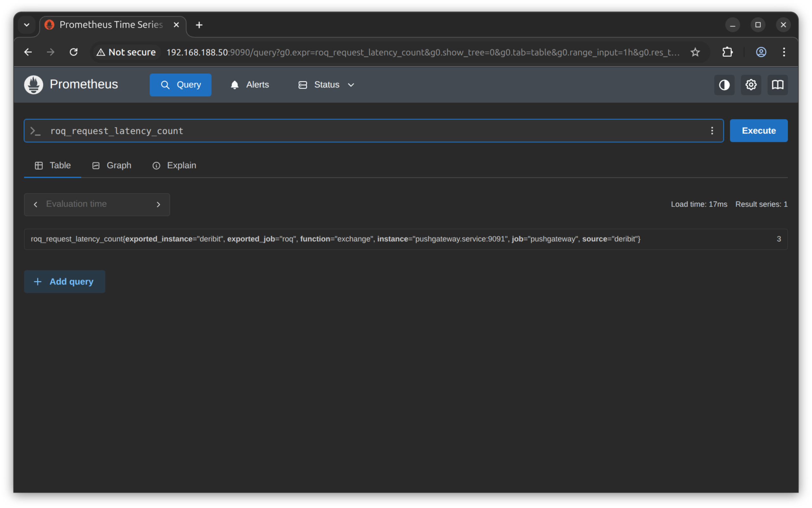
Task: Click the Prometheus flame logo
Action: [34, 85]
